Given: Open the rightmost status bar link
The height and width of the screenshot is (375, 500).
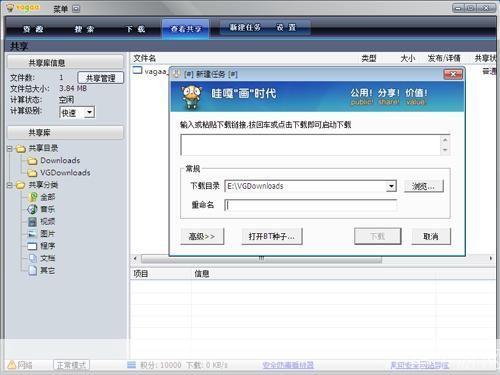Looking at the screenshot, I should pyautogui.click(x=419, y=365).
